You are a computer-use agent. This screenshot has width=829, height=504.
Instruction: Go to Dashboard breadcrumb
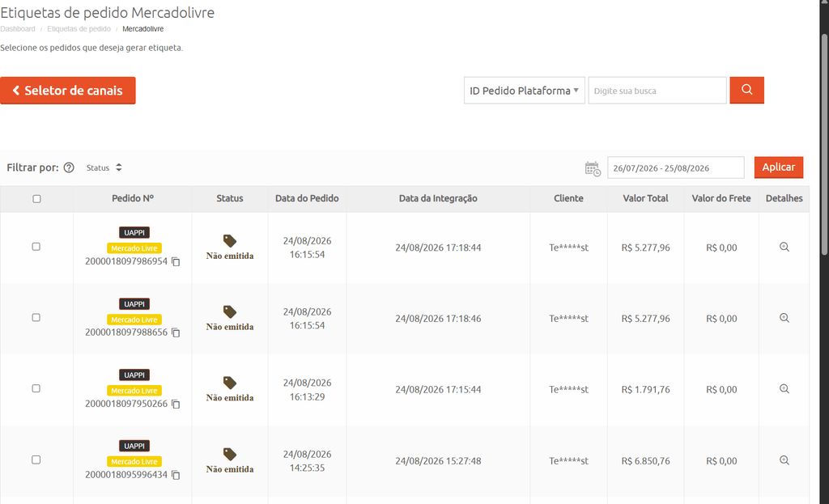tap(18, 29)
